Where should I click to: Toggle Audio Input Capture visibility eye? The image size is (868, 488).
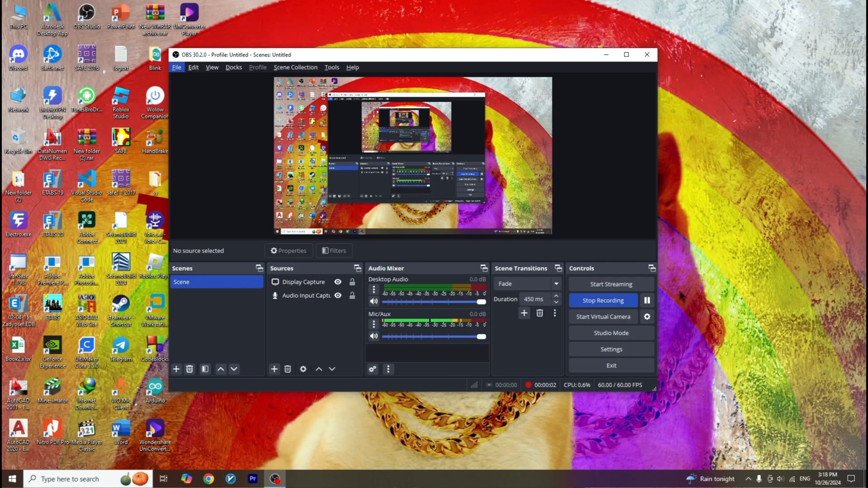[338, 296]
